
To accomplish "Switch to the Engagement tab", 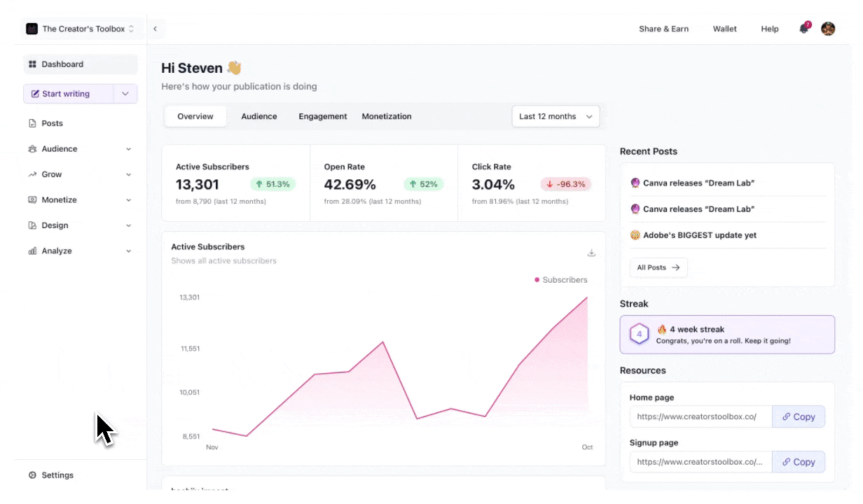I will 323,116.
